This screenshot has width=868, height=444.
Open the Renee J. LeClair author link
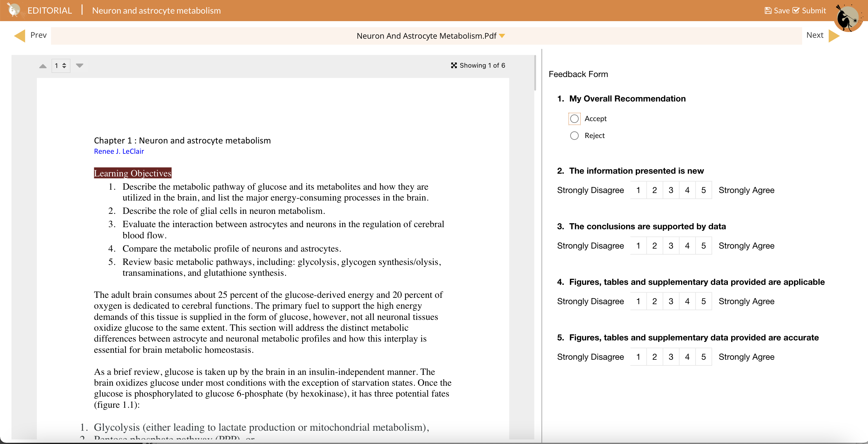119,151
